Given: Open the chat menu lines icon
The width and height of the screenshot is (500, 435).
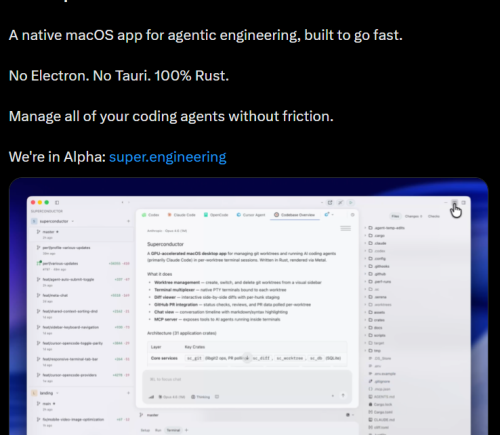Looking at the screenshot, I should pyautogui.click(x=345, y=228).
